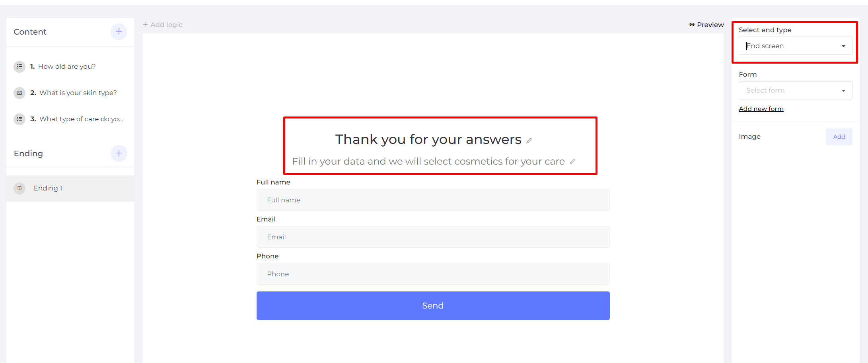Screen dimensions: 868x363
Task: Click '+ Add logic' above the canvas
Action: (163, 25)
